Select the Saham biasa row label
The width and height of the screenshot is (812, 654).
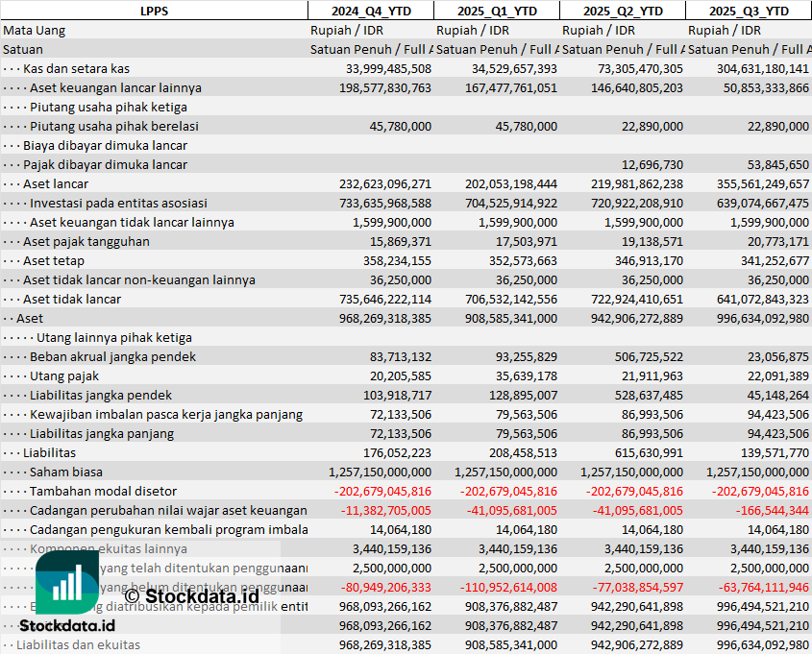click(66, 472)
